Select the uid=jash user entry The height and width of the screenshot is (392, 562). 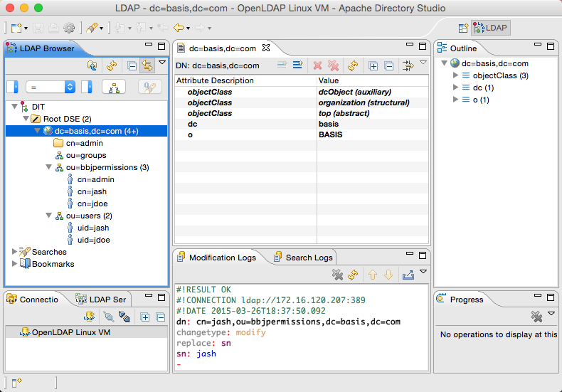coord(88,228)
